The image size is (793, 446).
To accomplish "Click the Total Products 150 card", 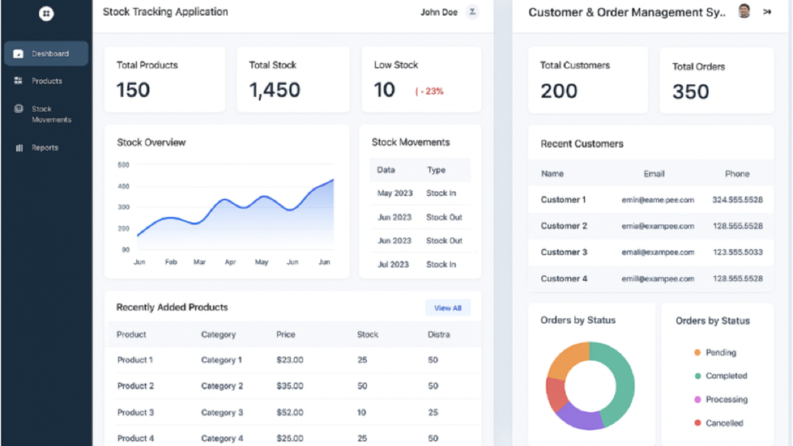I will 165,79.
